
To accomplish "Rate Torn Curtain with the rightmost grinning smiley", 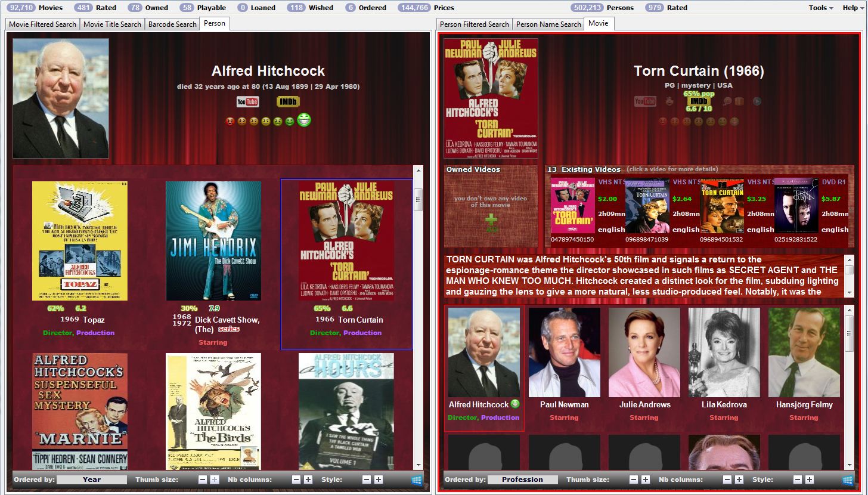I will 734,122.
